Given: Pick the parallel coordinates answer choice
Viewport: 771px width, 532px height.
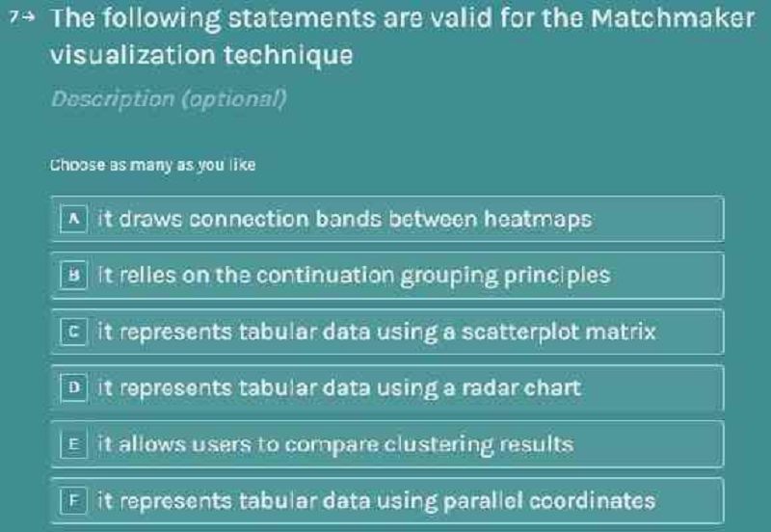Looking at the screenshot, I should coord(387,500).
